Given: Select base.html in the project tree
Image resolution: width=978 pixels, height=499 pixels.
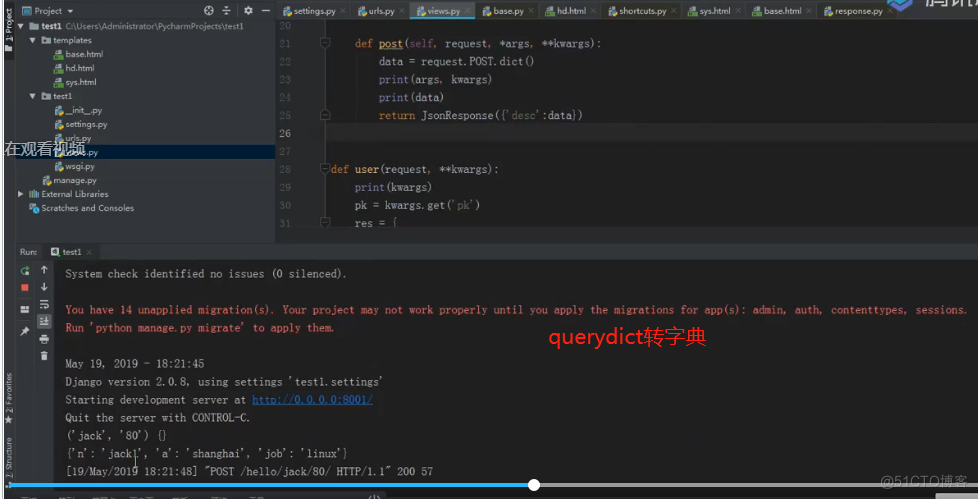Looking at the screenshot, I should coord(79,54).
